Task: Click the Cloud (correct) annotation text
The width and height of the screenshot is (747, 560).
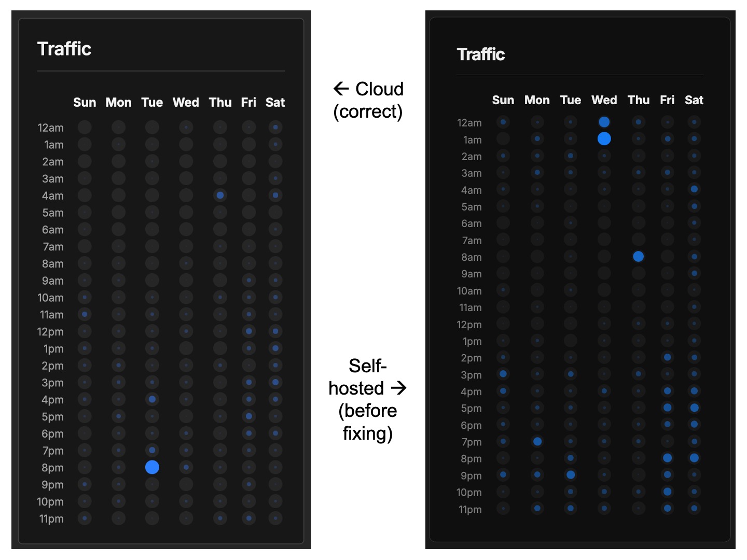Action: (x=368, y=100)
